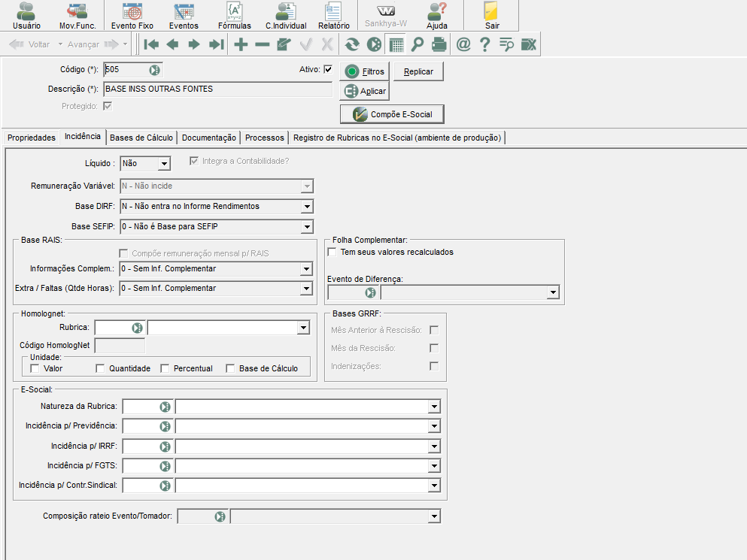Click the Aplicar button
Screen dimensions: 747x560
coord(365,91)
